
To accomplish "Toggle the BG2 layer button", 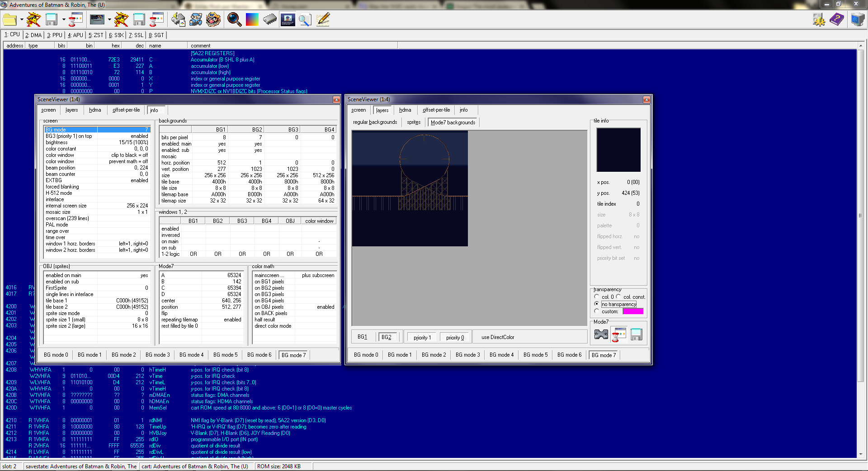I will [x=387, y=337].
